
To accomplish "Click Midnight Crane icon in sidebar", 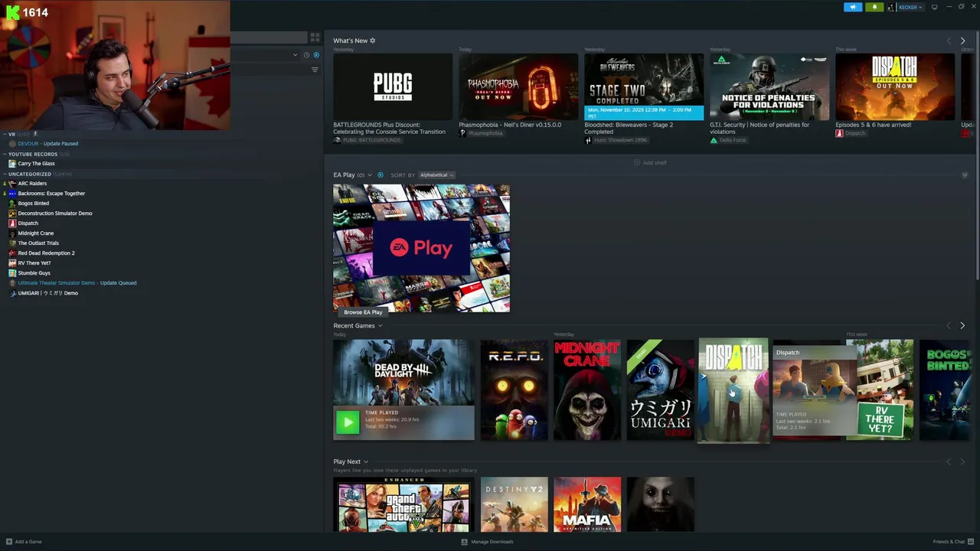I will [x=12, y=233].
